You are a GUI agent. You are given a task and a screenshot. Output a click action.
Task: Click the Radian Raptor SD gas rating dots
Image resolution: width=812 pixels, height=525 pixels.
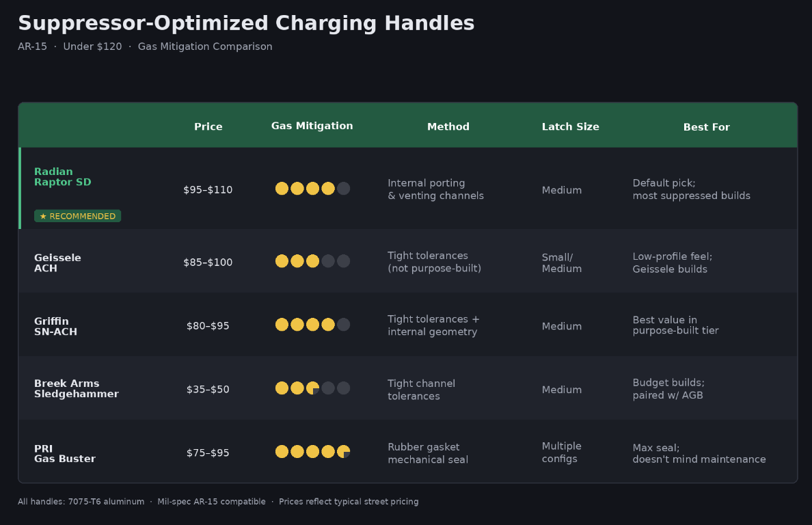[x=312, y=189]
